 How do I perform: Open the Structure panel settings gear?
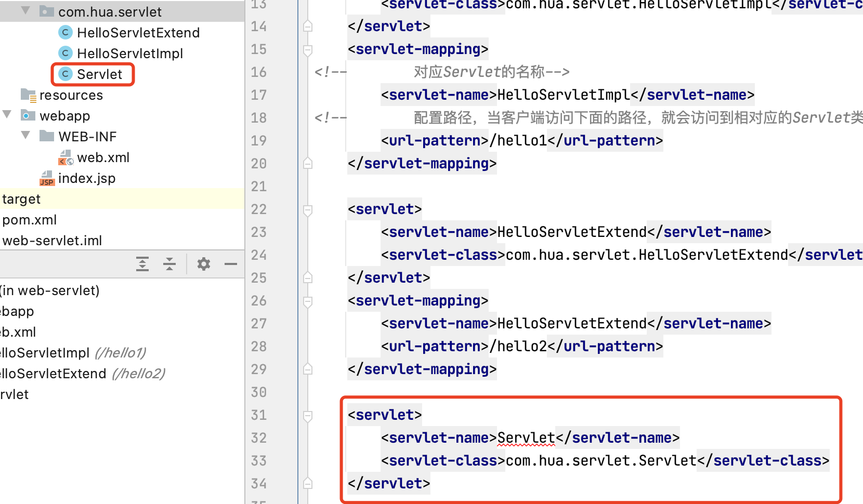pos(203,264)
